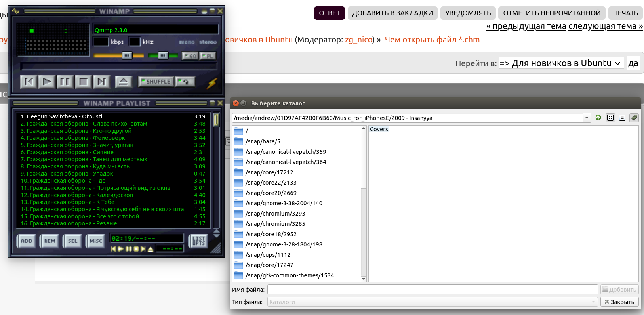
Task: Go up one directory with green arrow
Action: point(598,118)
